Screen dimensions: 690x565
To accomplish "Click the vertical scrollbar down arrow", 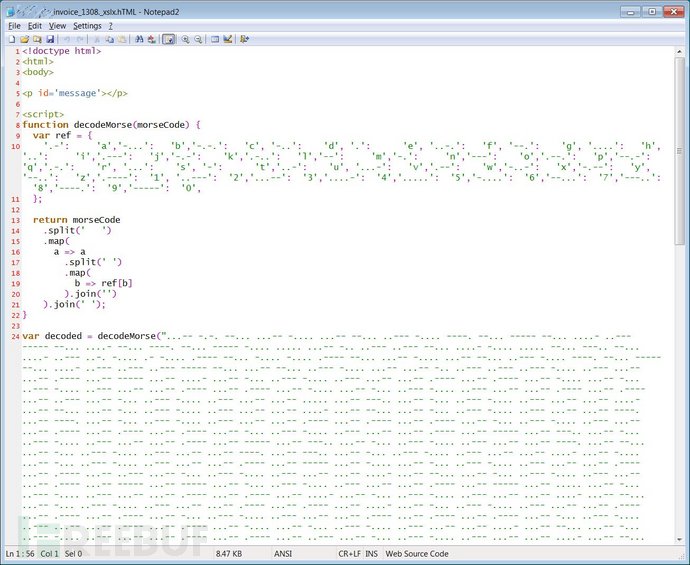I will click(x=681, y=537).
